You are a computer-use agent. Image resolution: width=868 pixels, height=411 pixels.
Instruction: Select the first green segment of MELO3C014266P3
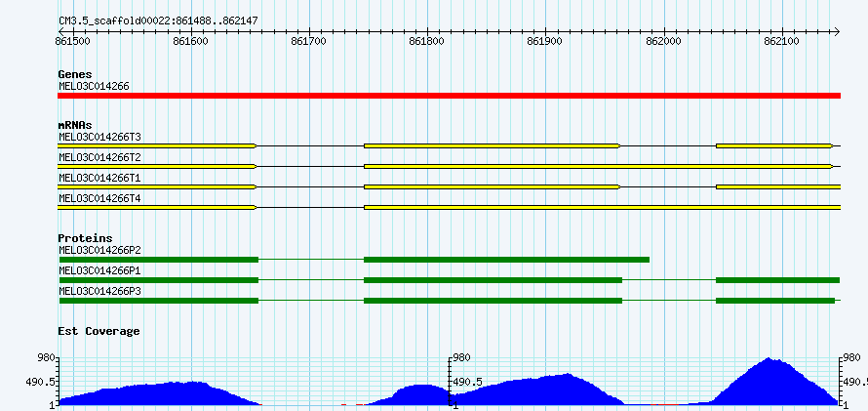tap(159, 301)
